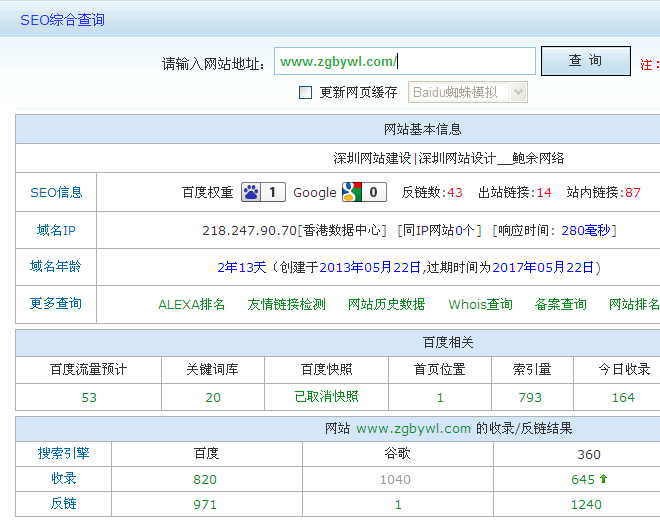Click Baidu 收录 value 820
The width and height of the screenshot is (660, 520).
[x=205, y=479]
